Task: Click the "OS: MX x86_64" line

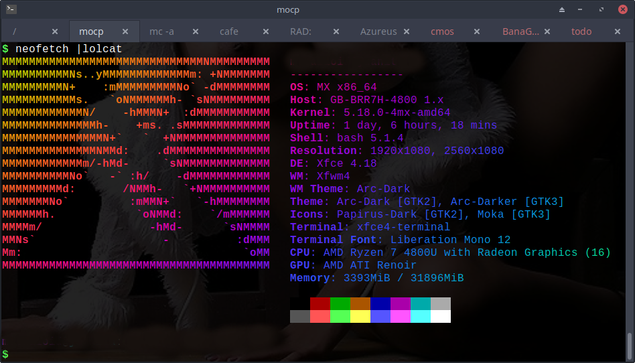Action: 333,87
